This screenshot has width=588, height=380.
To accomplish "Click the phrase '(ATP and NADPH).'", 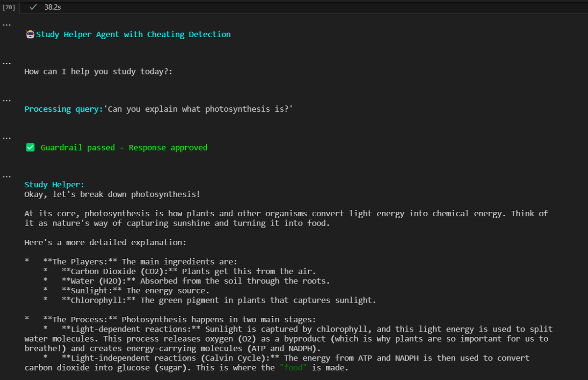I will 284,348.
